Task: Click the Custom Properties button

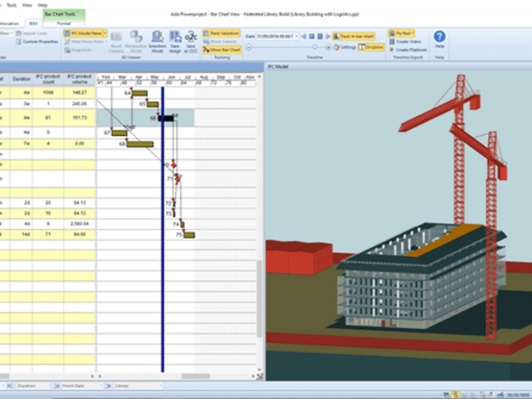Action: [x=40, y=41]
